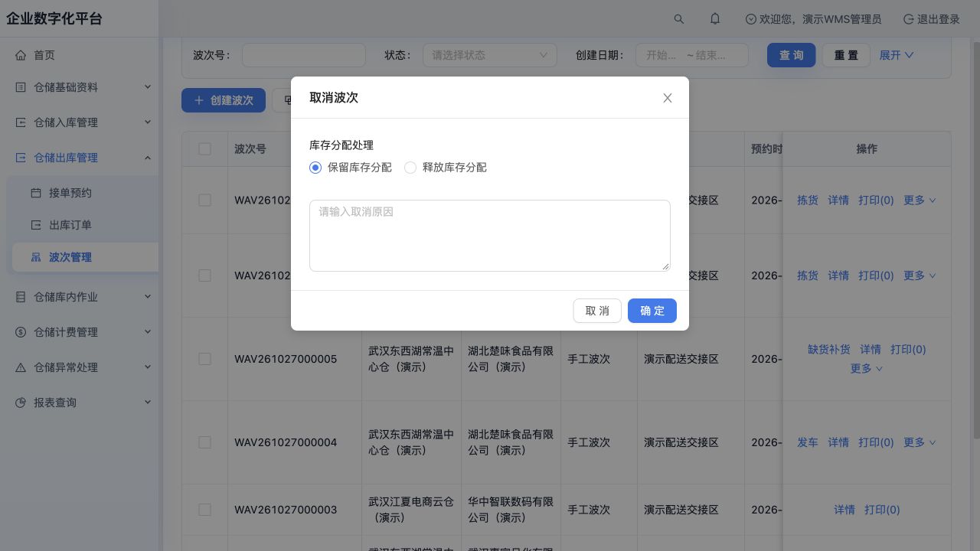This screenshot has width=980, height=551.
Task: Click the 仓储出库管理 sidebar icon
Action: coord(21,158)
